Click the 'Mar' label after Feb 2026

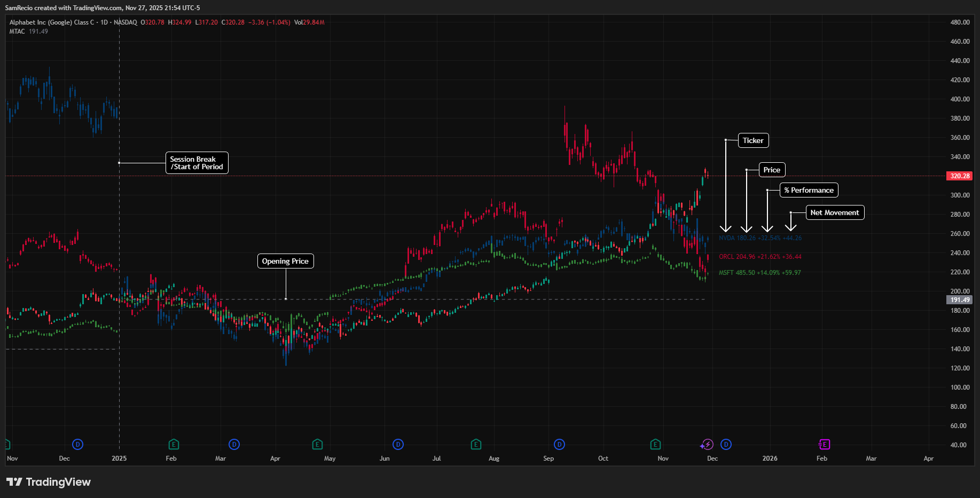point(871,459)
